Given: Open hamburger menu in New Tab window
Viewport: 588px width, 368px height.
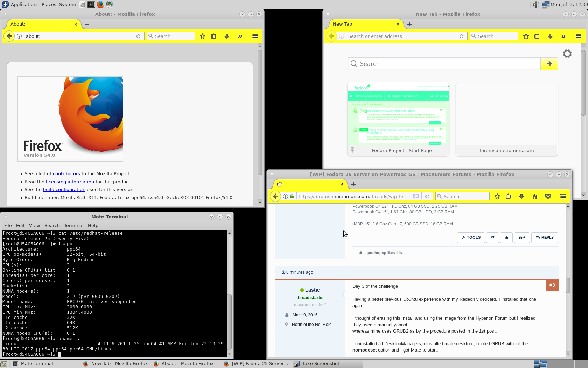Looking at the screenshot, I should (x=579, y=36).
